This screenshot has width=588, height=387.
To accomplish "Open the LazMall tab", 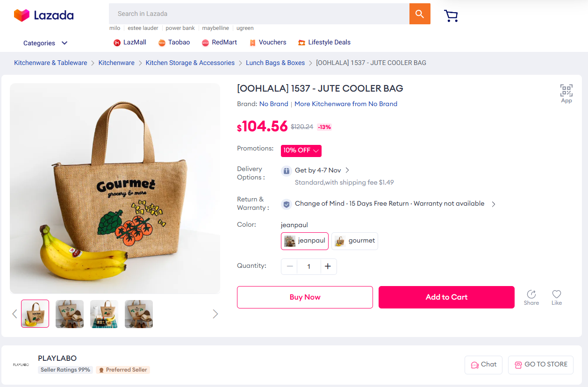I will [130, 43].
